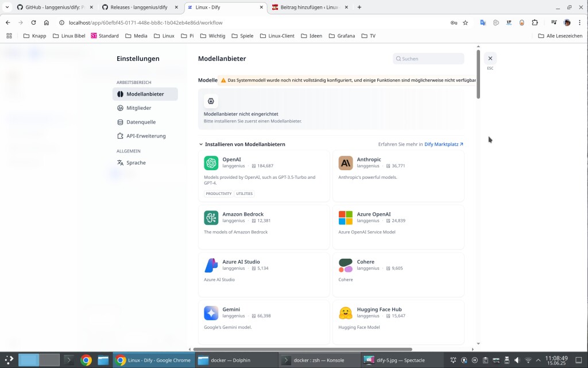Screen dimensions: 588x368
Task: Open the tab search dropdown arrow
Action: pos(7,7)
